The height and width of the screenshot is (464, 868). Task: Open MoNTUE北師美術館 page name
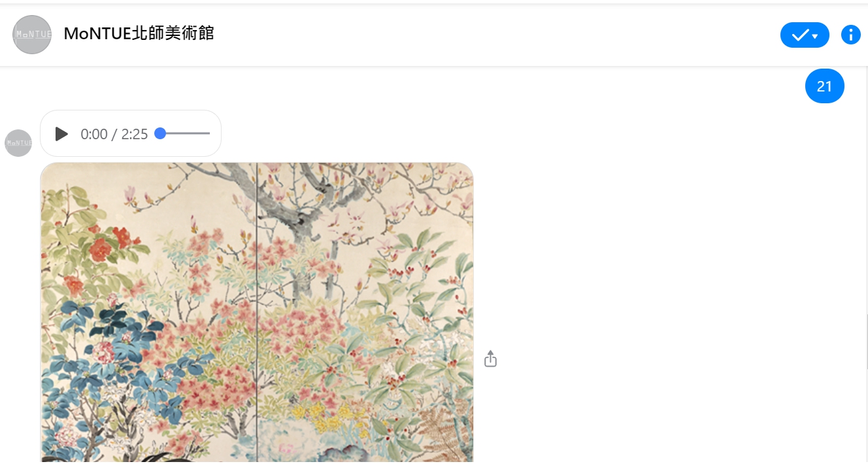pyautogui.click(x=139, y=34)
